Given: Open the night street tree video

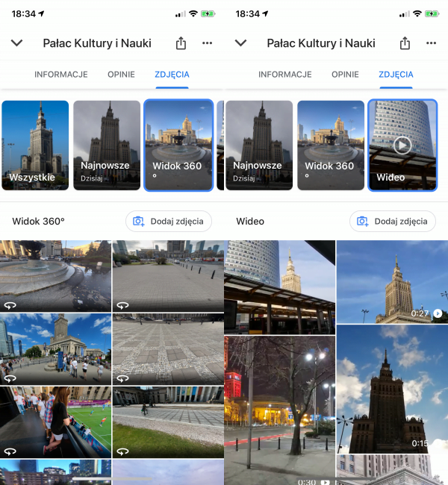Looking at the screenshot, I should [x=279, y=410].
